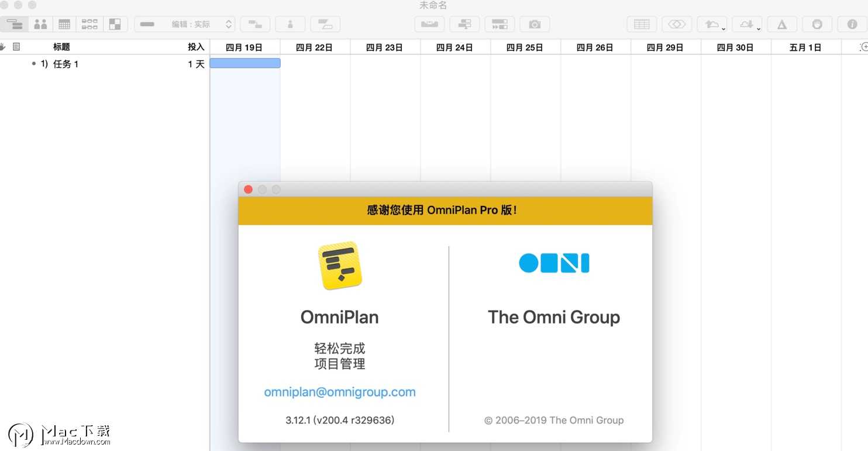Select the 任务 1 outline row
The image size is (868, 451).
tap(105, 64)
